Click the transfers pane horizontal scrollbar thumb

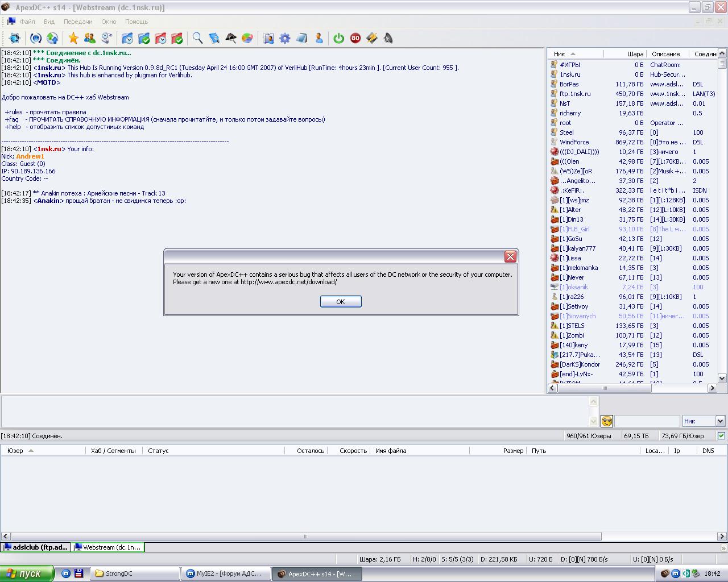point(306,536)
